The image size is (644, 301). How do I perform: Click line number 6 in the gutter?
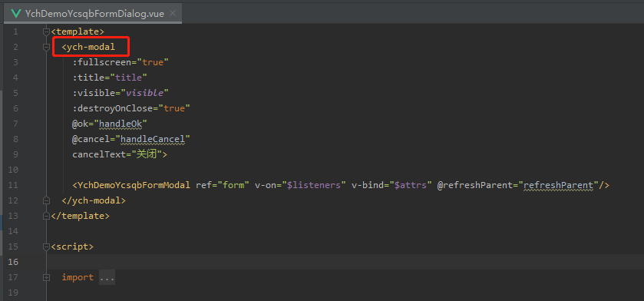pos(15,109)
